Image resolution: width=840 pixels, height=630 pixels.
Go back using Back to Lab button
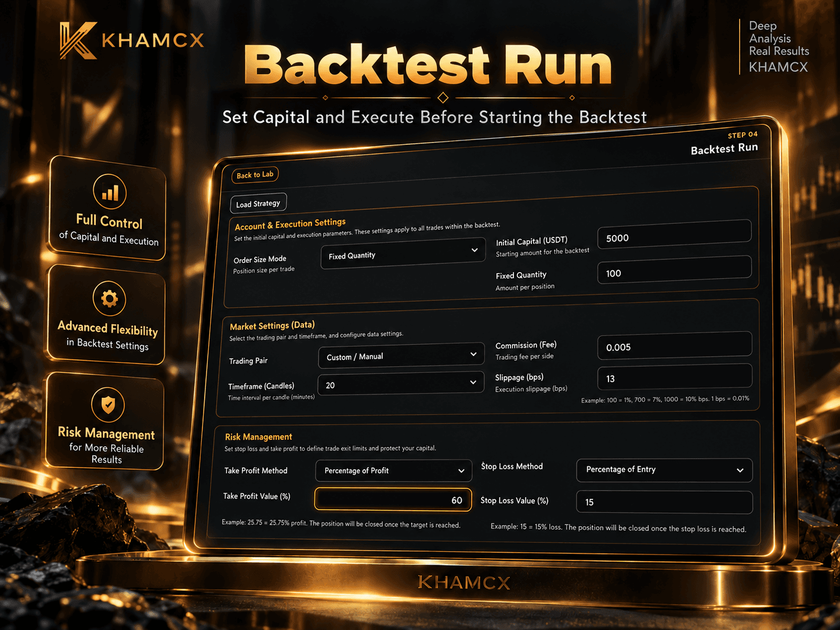click(x=255, y=175)
